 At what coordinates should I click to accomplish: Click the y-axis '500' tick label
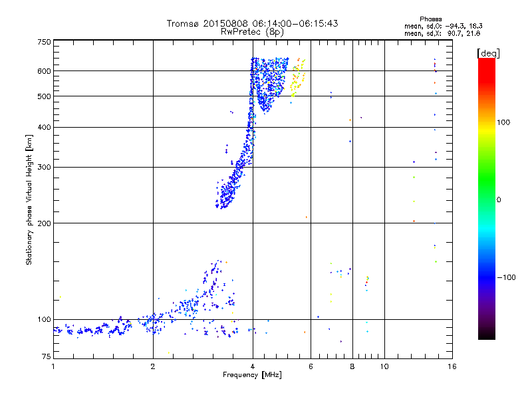tap(44, 96)
